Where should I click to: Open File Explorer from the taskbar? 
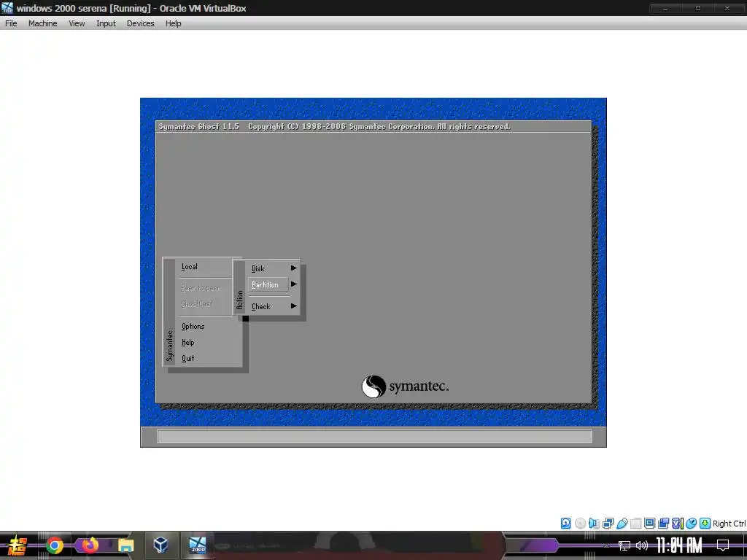[x=125, y=545]
